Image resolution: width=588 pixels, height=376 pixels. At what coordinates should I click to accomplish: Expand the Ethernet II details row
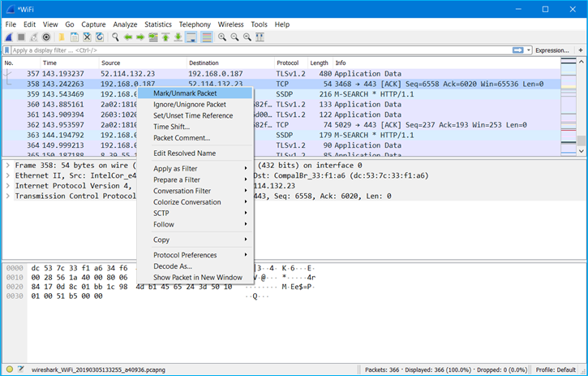click(x=7, y=175)
